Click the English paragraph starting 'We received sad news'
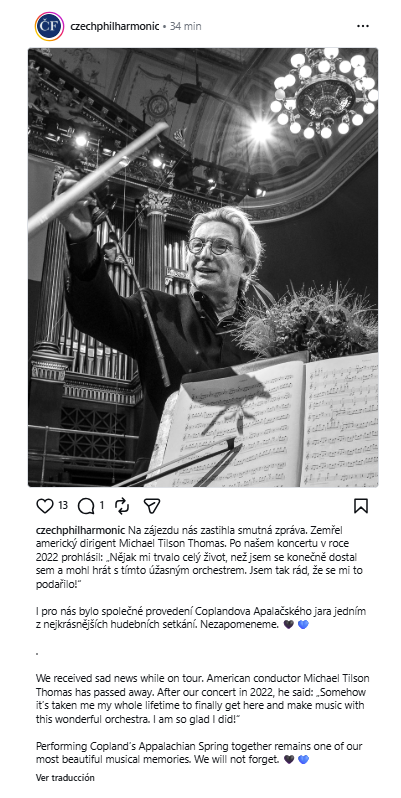 click(203, 699)
